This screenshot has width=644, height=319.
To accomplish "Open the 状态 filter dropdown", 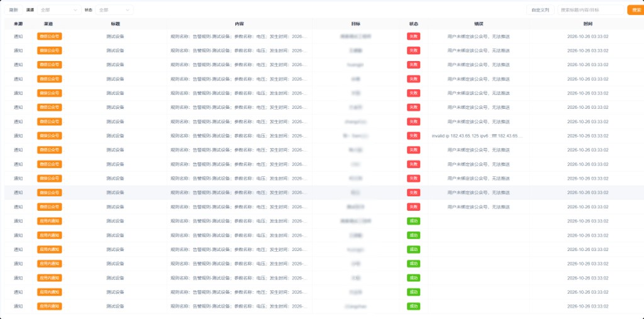I will click(x=114, y=10).
